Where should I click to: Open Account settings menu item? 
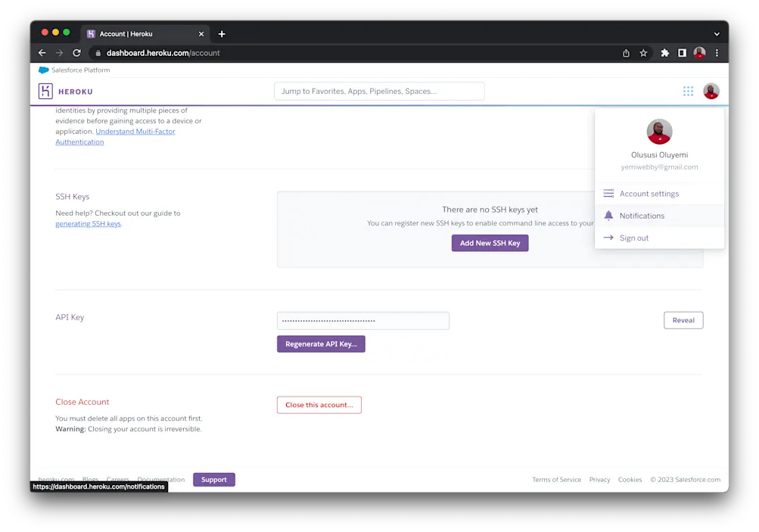pyautogui.click(x=659, y=194)
